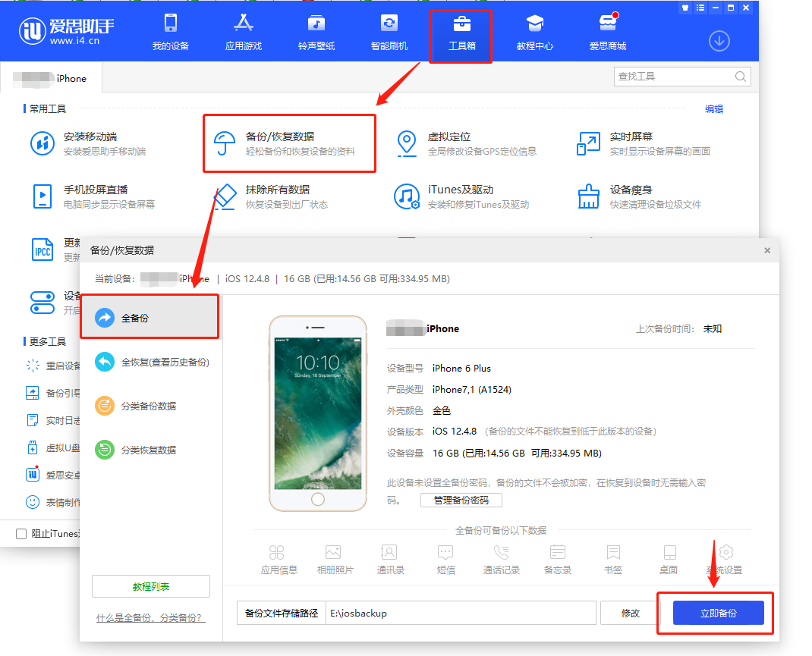Open the title bar list menu icon
Viewport: 812px width, 656px height.
coord(700,8)
